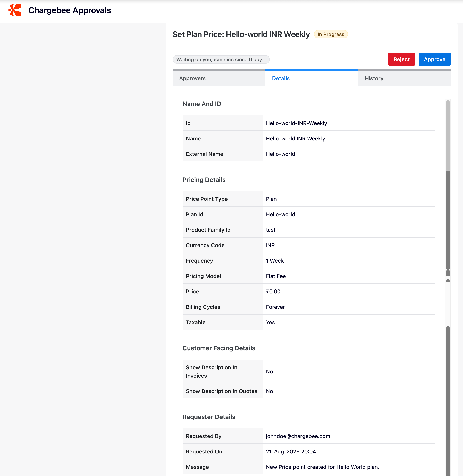The image size is (463, 476).
Task: Click the Hello-world-INR-Weekly Id value
Action: (x=296, y=123)
